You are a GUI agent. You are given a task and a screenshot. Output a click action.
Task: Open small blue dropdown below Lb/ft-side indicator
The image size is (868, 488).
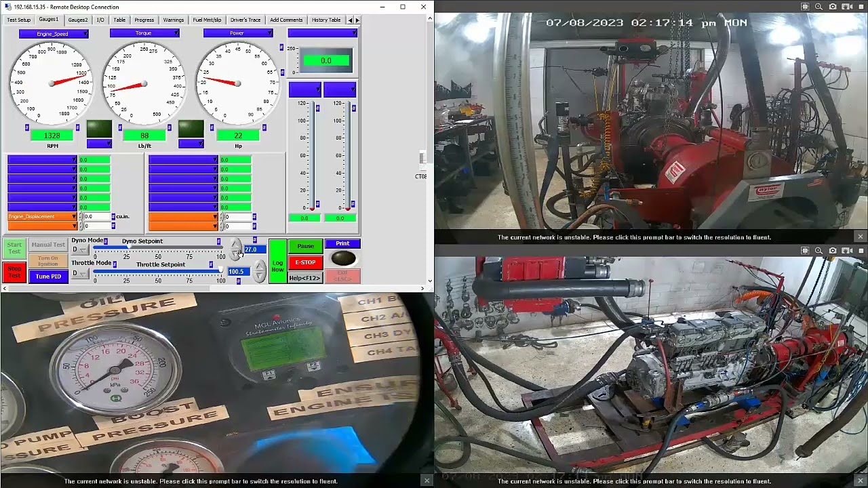191,143
